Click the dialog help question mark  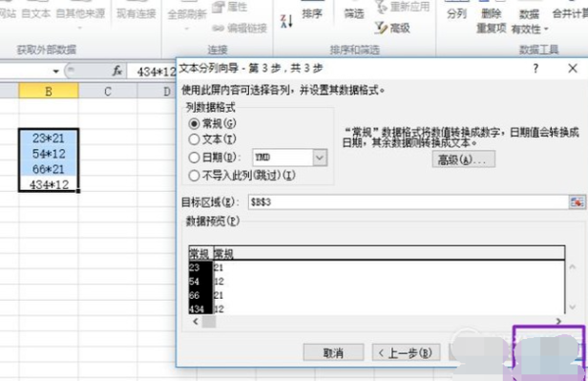point(535,68)
